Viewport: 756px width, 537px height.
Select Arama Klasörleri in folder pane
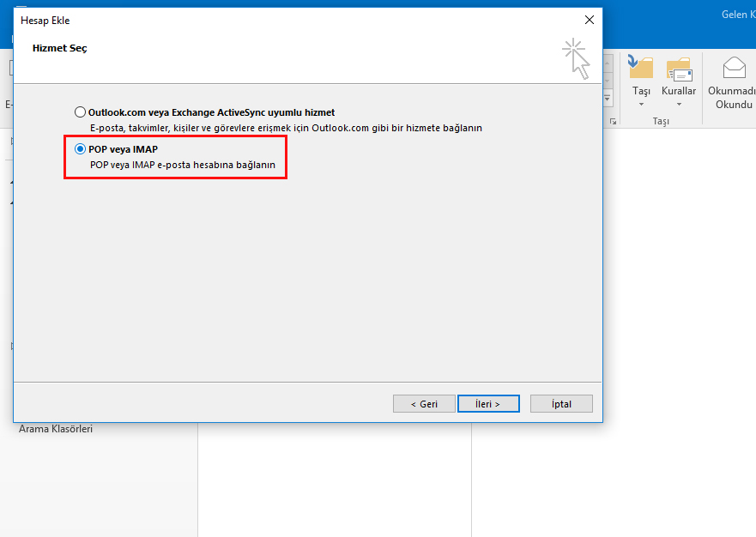[56, 429]
